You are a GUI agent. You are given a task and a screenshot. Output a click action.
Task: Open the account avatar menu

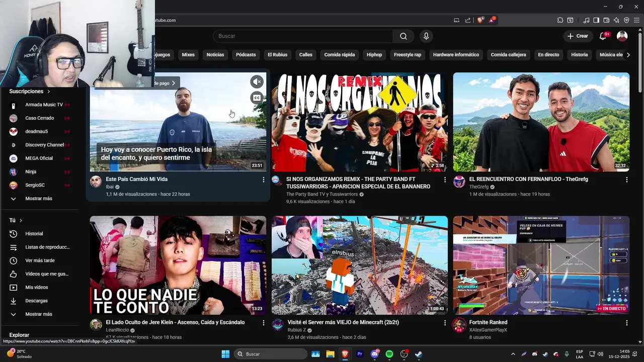coord(622,36)
